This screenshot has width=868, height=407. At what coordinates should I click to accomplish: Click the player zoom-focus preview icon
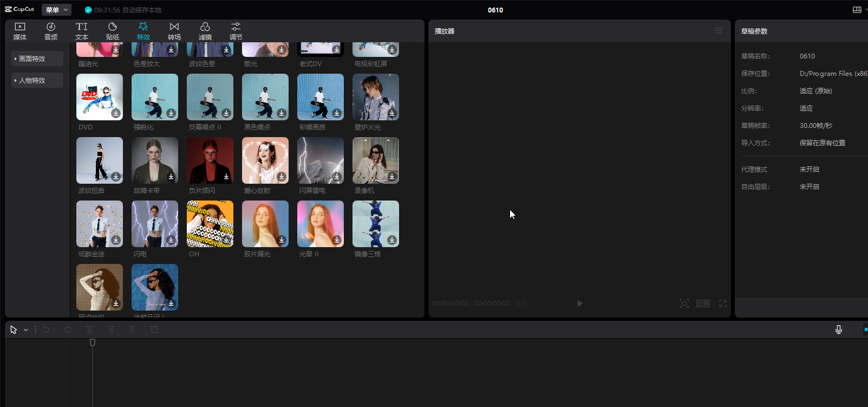point(684,303)
